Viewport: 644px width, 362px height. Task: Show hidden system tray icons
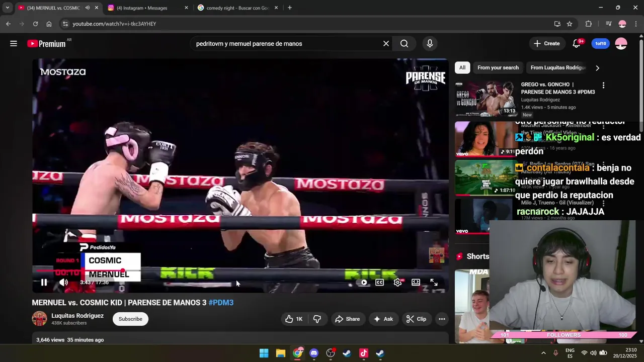(x=543, y=353)
